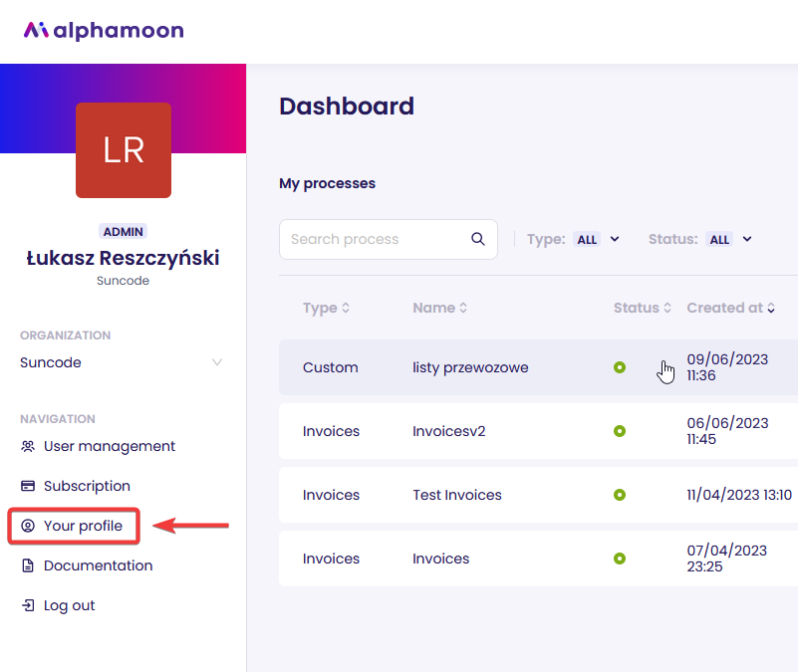Sort processes by Type column header

(x=326, y=308)
